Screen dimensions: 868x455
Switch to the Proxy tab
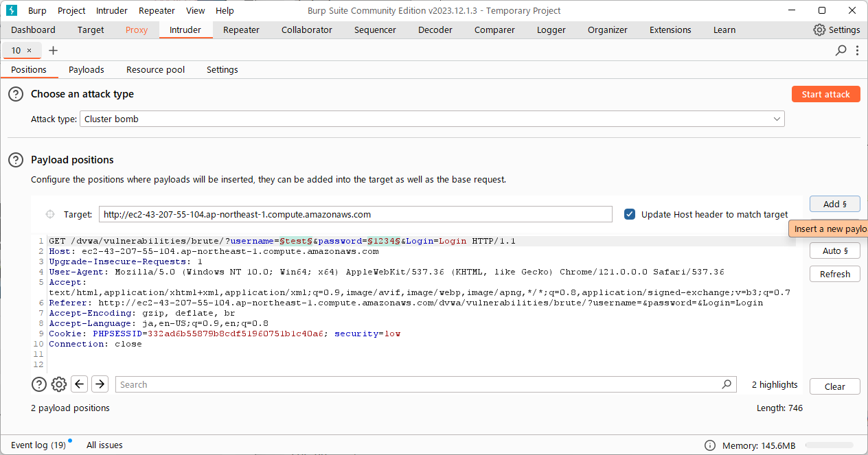click(x=137, y=30)
